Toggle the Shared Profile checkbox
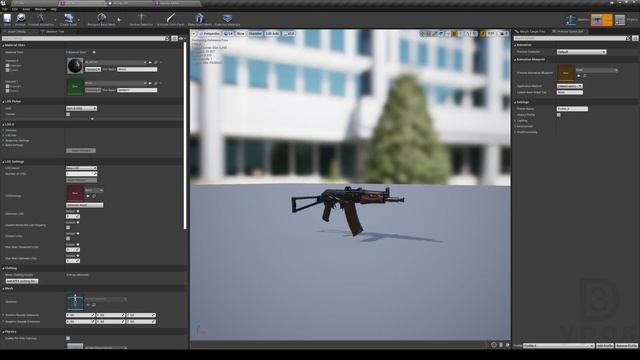The height and width of the screenshot is (360, 640). [559, 115]
